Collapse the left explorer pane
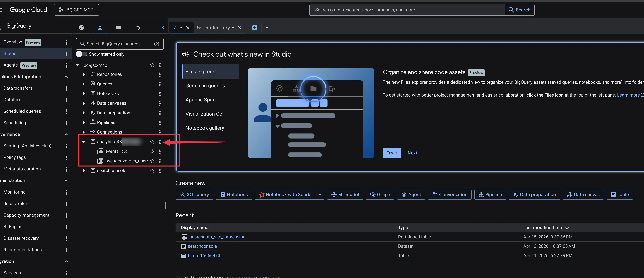This screenshot has height=278, width=644. click(x=162, y=27)
